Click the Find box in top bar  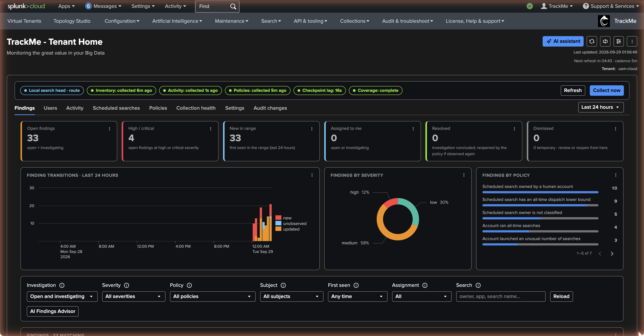[217, 7]
